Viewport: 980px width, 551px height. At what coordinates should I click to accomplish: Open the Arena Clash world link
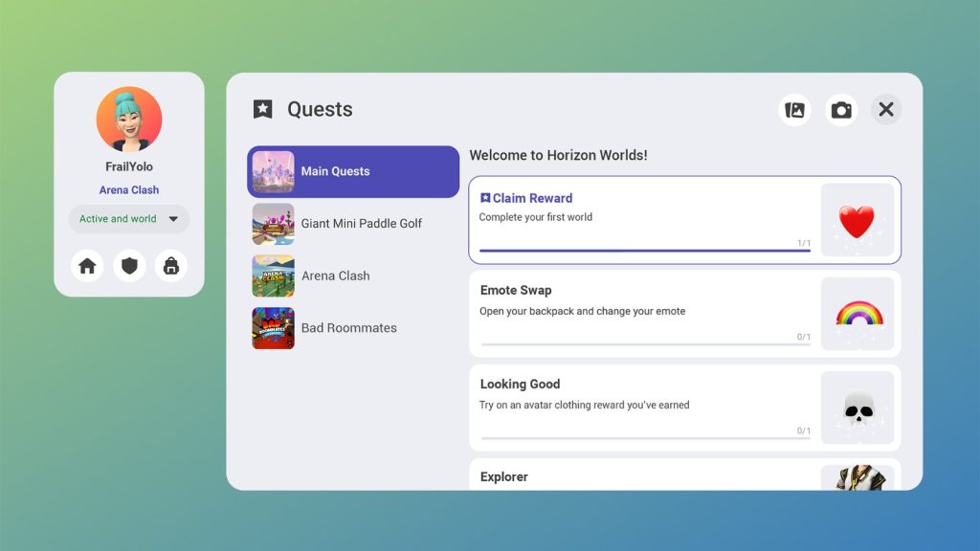coord(129,189)
